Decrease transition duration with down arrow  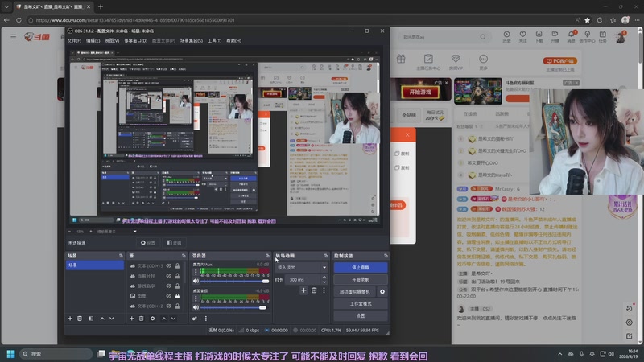pos(324,282)
